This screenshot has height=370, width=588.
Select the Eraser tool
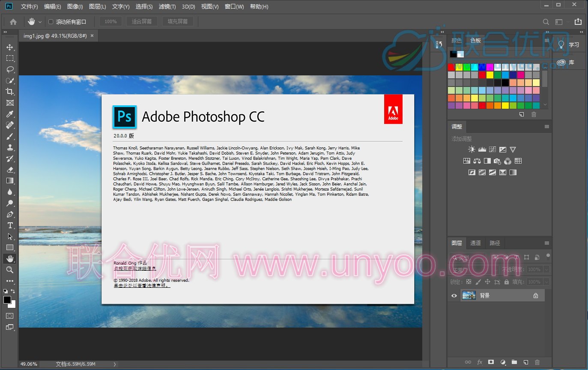(x=9, y=170)
